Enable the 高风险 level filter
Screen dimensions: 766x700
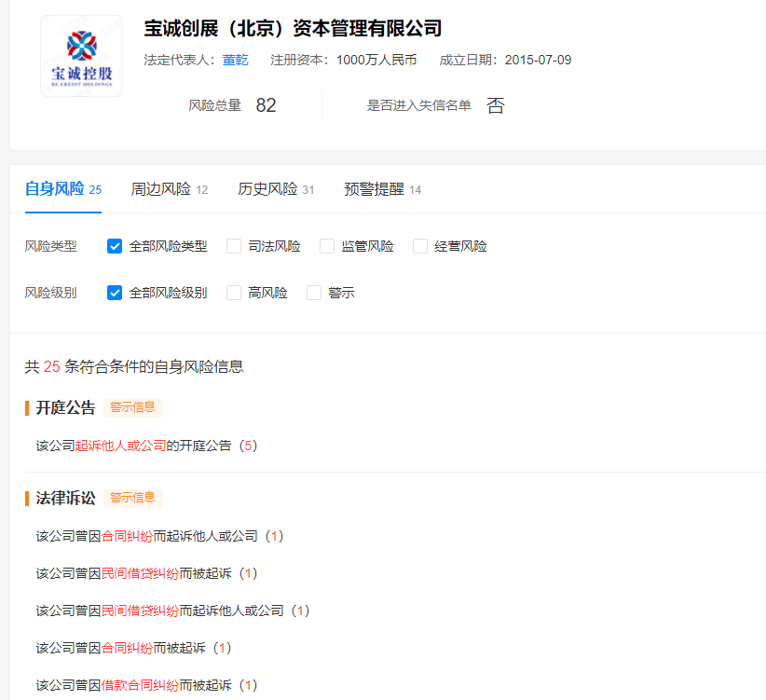235,293
